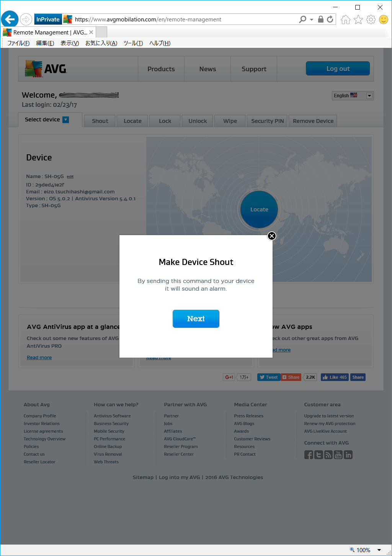Open the News navigation item
Screen dimensions: 392x556
click(x=207, y=69)
